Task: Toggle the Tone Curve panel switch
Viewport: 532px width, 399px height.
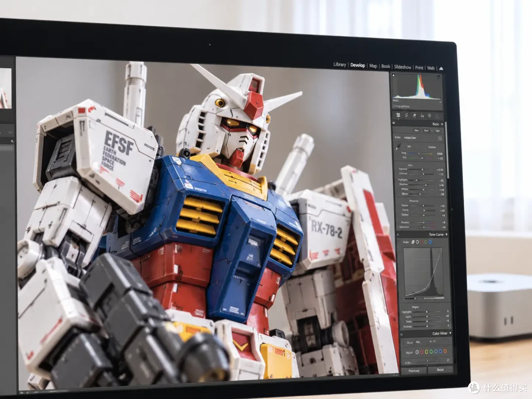Action: pos(398,234)
